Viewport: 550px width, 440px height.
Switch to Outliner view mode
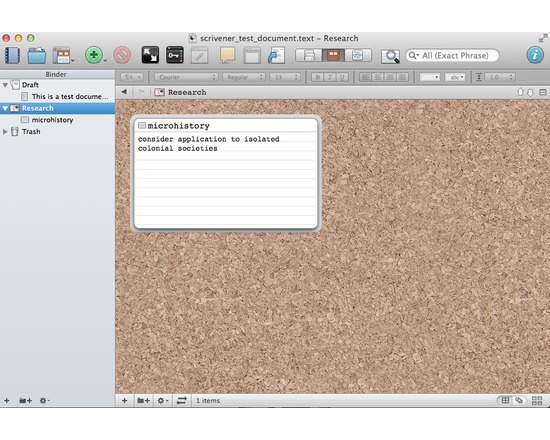pos(358,55)
